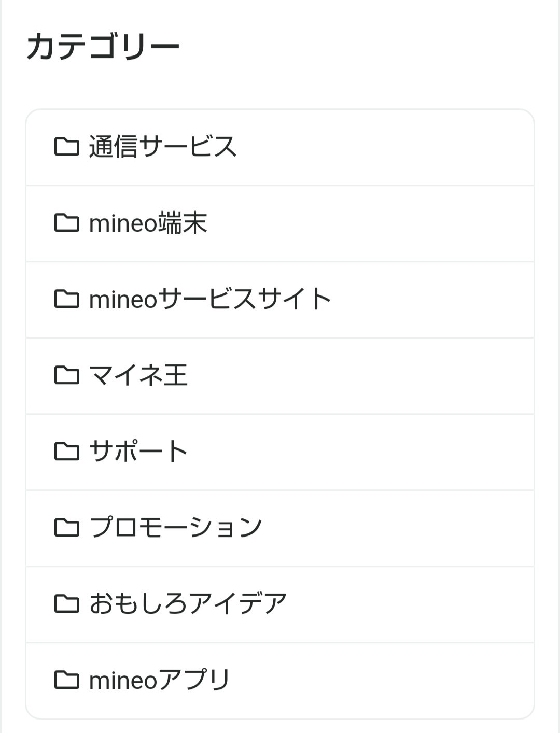
Task: Click the folder icon beside プロモーション
Action: pos(66,528)
